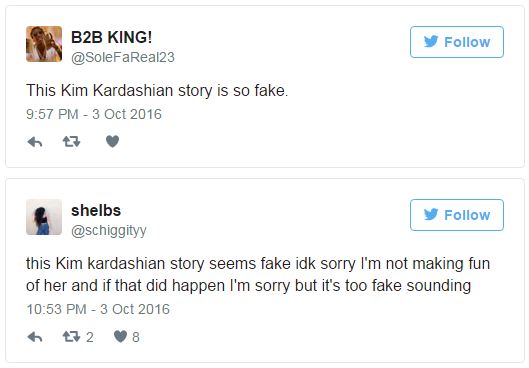The height and width of the screenshot is (368, 529).
Task: Open shelbs profile picture
Action: [x=44, y=217]
